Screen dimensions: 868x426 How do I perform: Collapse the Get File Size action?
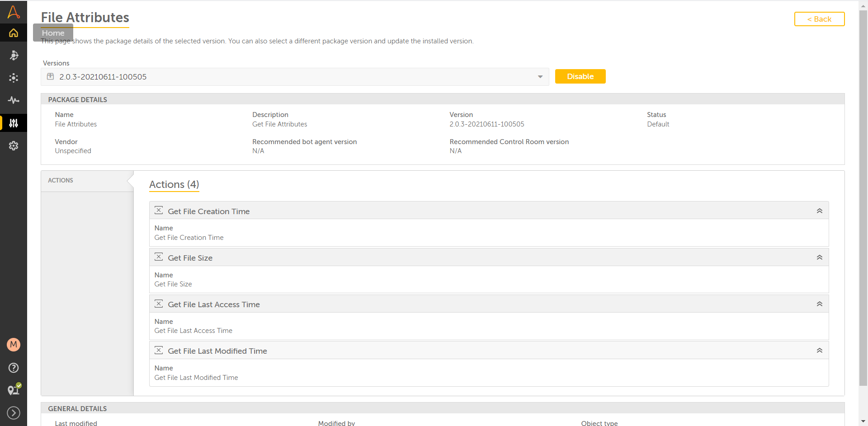click(819, 257)
